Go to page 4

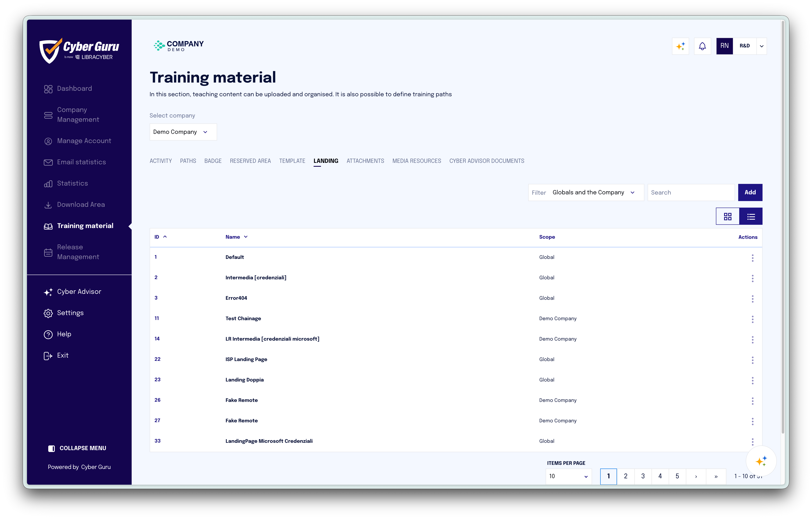(x=660, y=476)
